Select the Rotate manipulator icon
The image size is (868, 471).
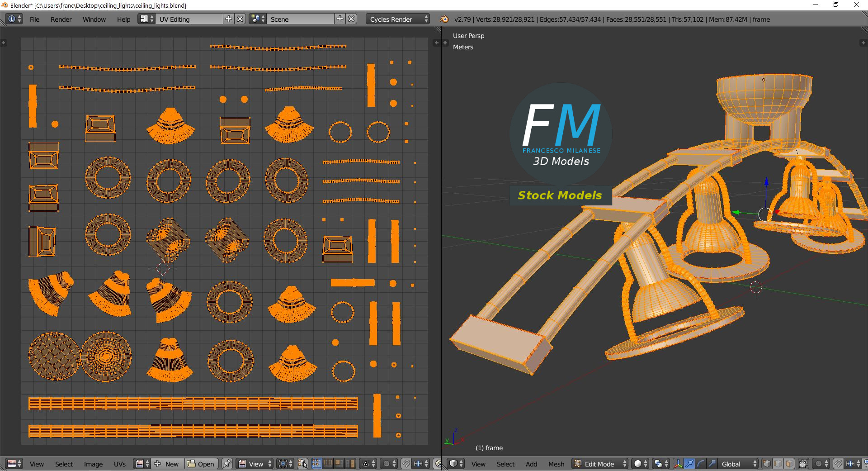point(701,464)
